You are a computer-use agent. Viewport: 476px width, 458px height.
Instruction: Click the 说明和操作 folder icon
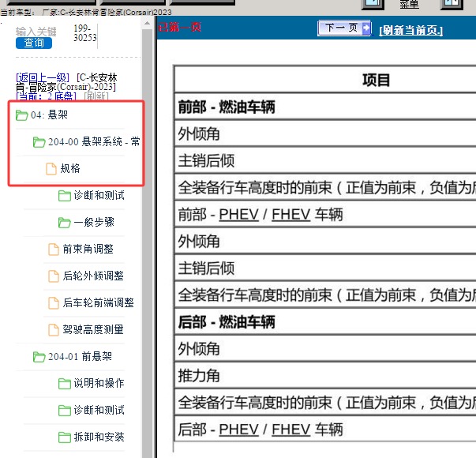[x=65, y=384]
